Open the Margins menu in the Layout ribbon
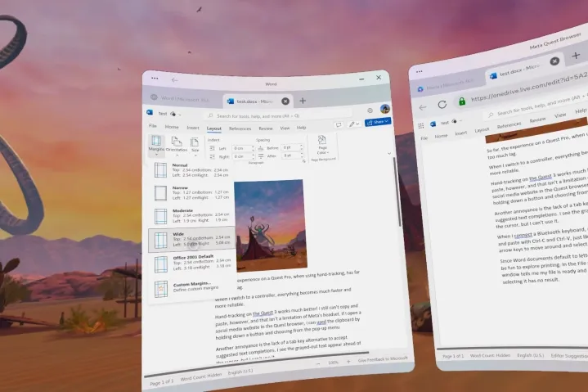 coord(156,145)
